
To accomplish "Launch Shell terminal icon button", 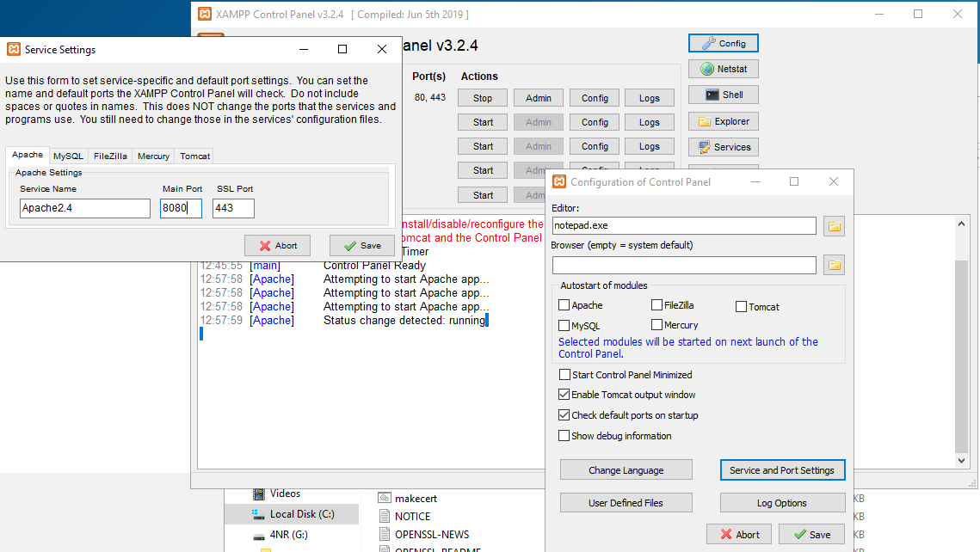I will pos(723,95).
